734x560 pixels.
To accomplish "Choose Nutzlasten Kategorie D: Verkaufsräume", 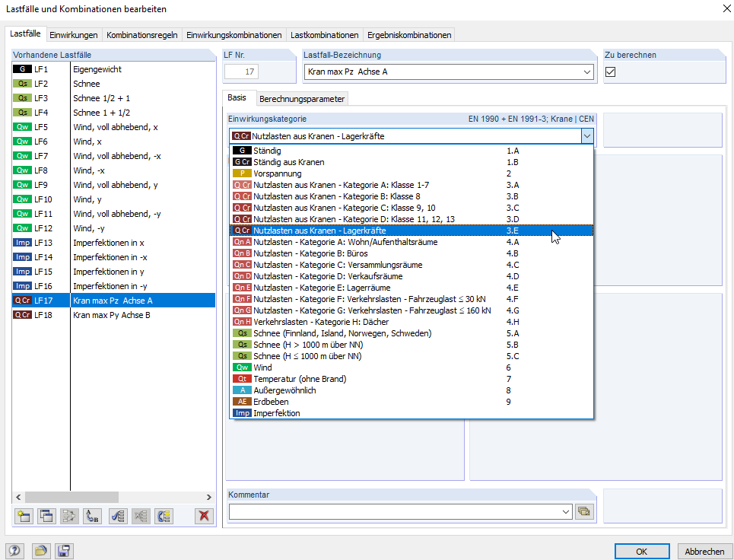I will [x=411, y=276].
